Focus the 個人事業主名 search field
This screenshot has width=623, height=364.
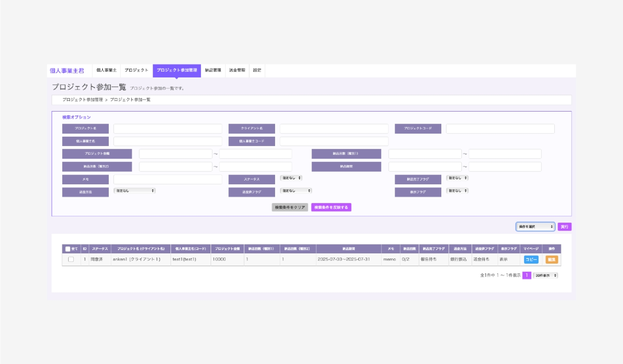click(x=168, y=141)
